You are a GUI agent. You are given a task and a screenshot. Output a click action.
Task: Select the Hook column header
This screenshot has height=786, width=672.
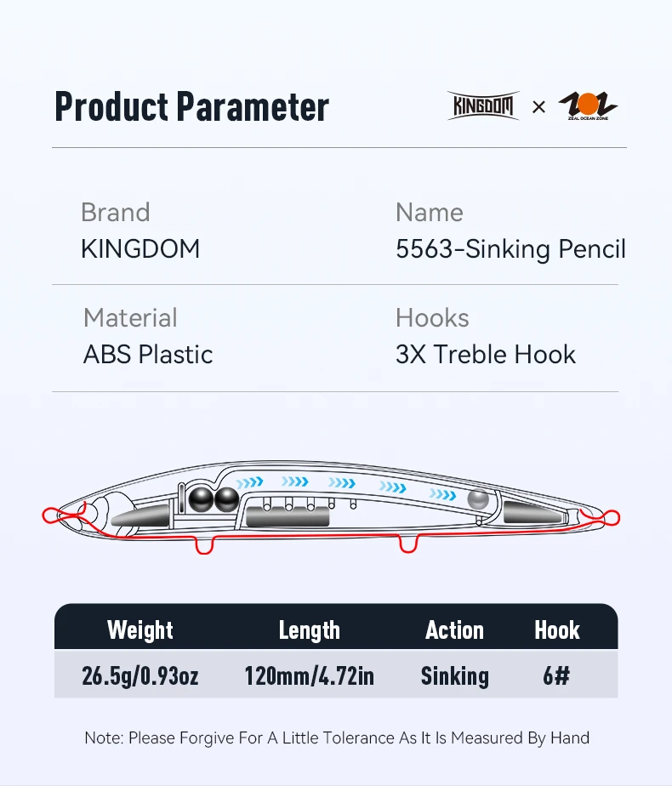pos(556,630)
